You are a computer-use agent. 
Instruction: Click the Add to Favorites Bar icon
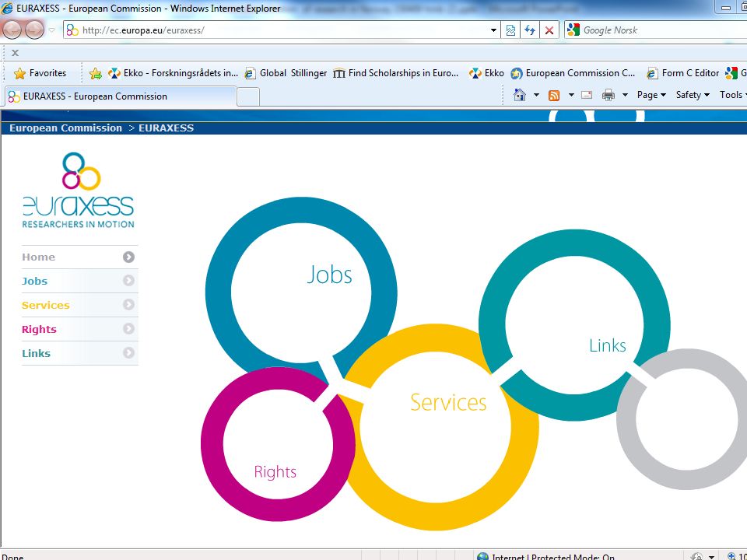point(96,73)
